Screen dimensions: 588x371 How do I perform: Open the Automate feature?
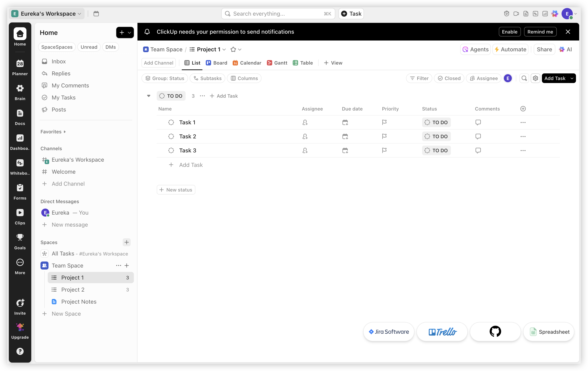pyautogui.click(x=510, y=49)
